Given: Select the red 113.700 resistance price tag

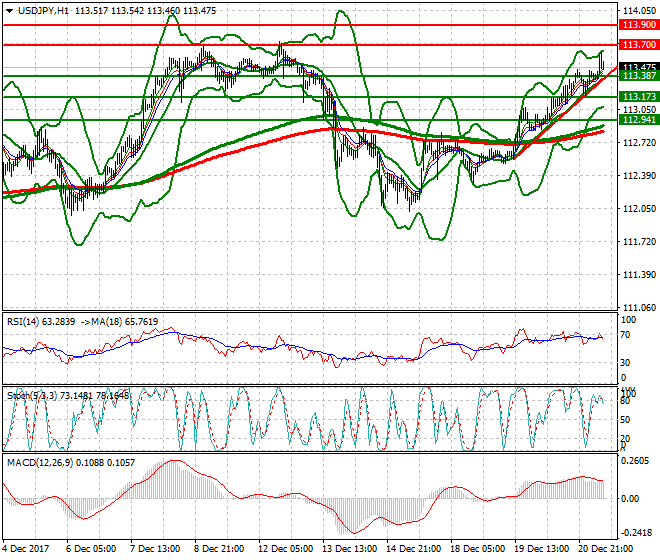Looking at the screenshot, I should (x=639, y=45).
